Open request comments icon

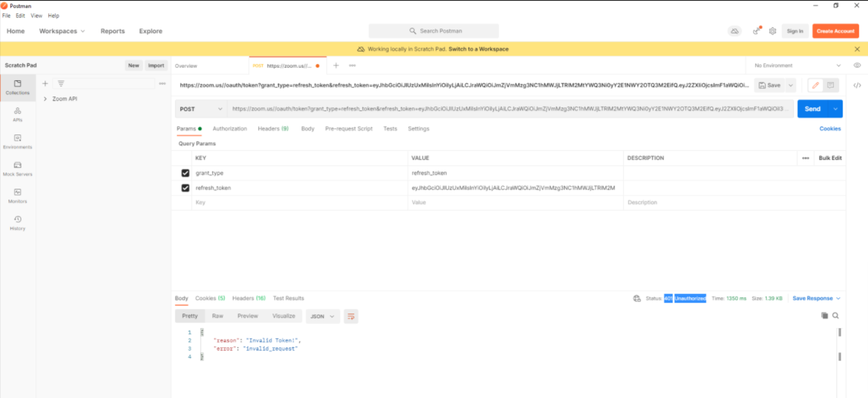pyautogui.click(x=831, y=85)
